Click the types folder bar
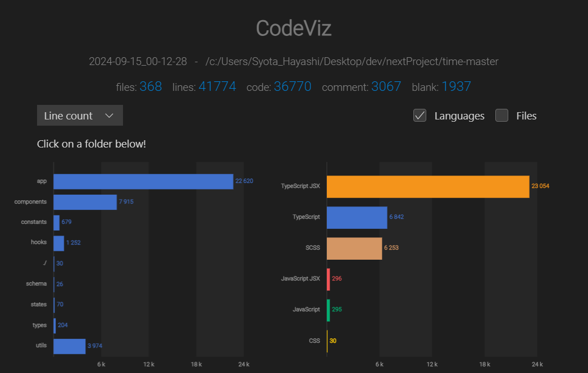 click(55, 325)
